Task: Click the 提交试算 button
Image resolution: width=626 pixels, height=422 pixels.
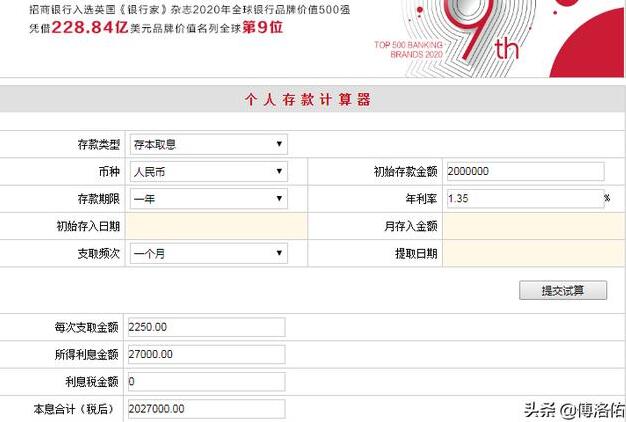Action: 563,290
